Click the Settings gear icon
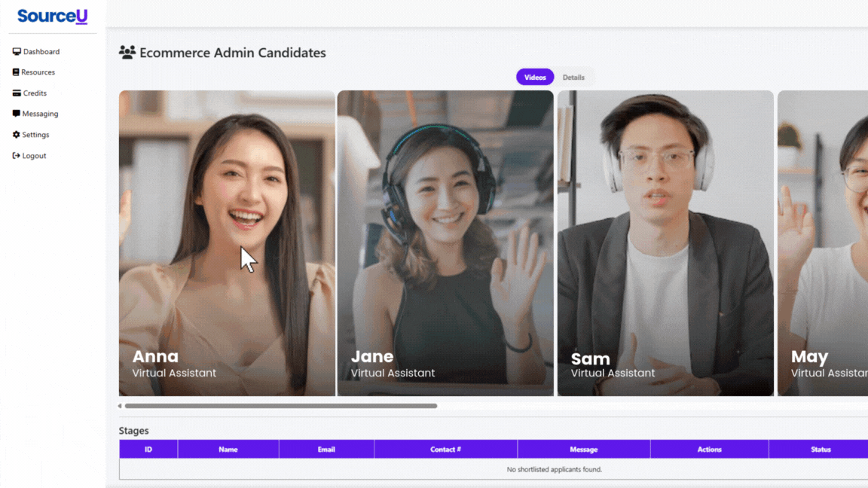Viewport: 868px width, 488px height. (x=17, y=135)
